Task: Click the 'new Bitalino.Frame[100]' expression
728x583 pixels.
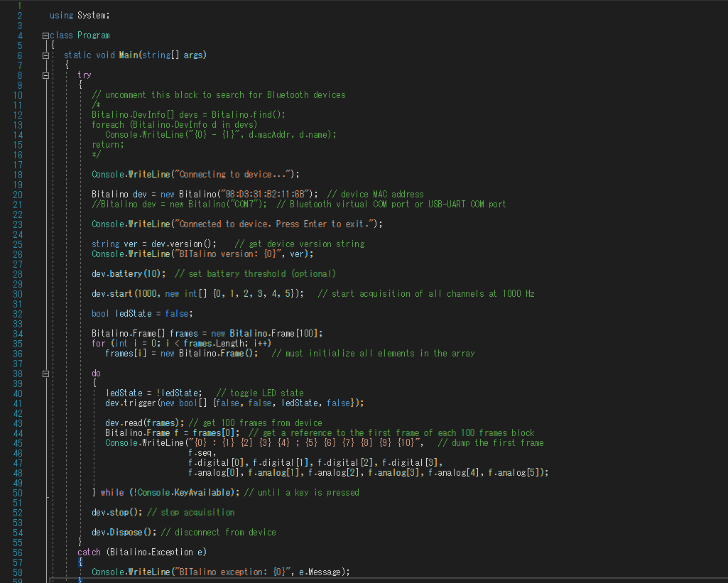Action: coord(265,334)
